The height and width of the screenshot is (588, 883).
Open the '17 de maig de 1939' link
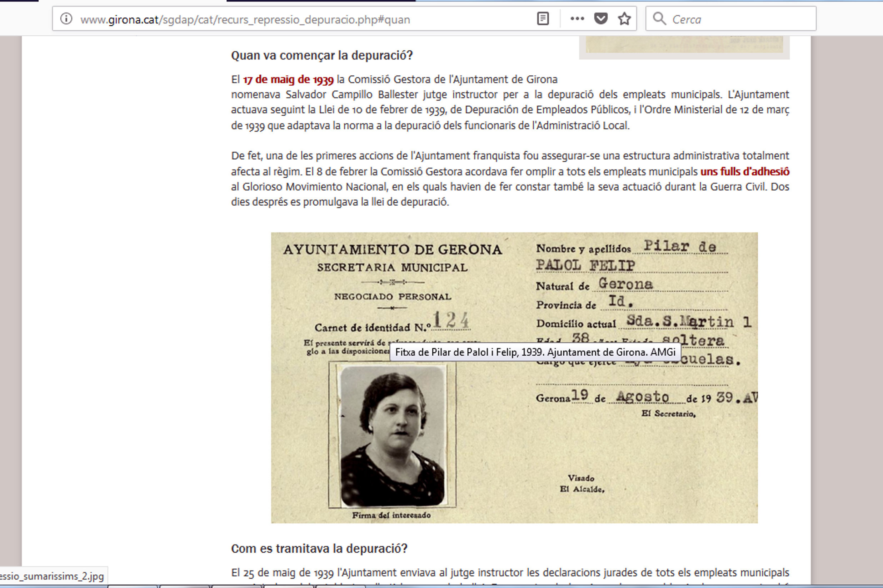tap(288, 80)
